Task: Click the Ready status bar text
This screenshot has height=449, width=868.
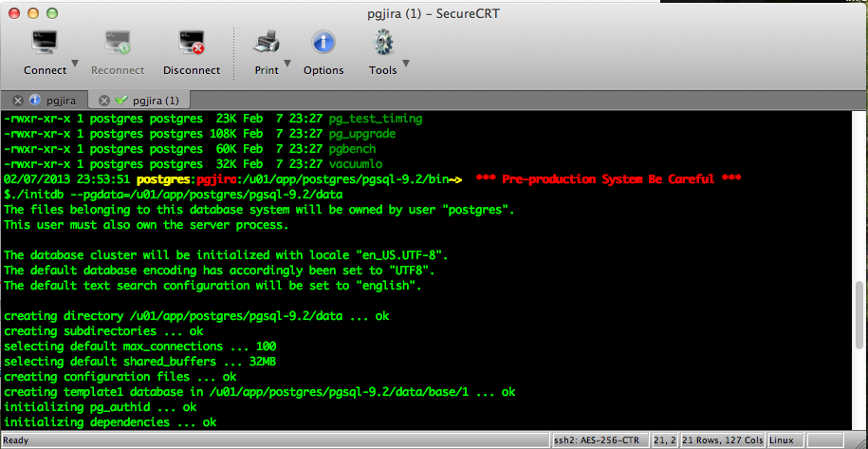Action: (x=15, y=440)
